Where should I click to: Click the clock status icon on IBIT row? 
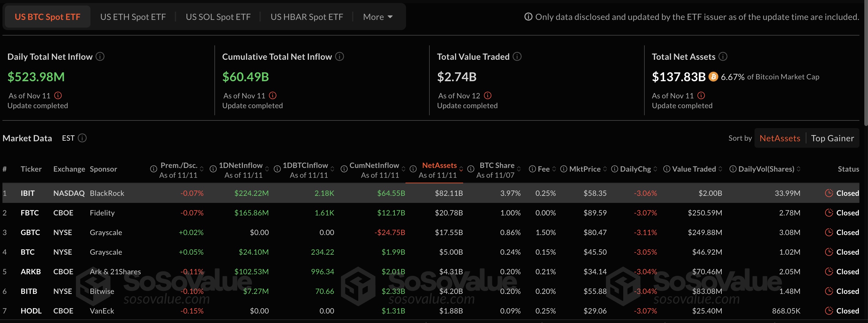pyautogui.click(x=829, y=193)
